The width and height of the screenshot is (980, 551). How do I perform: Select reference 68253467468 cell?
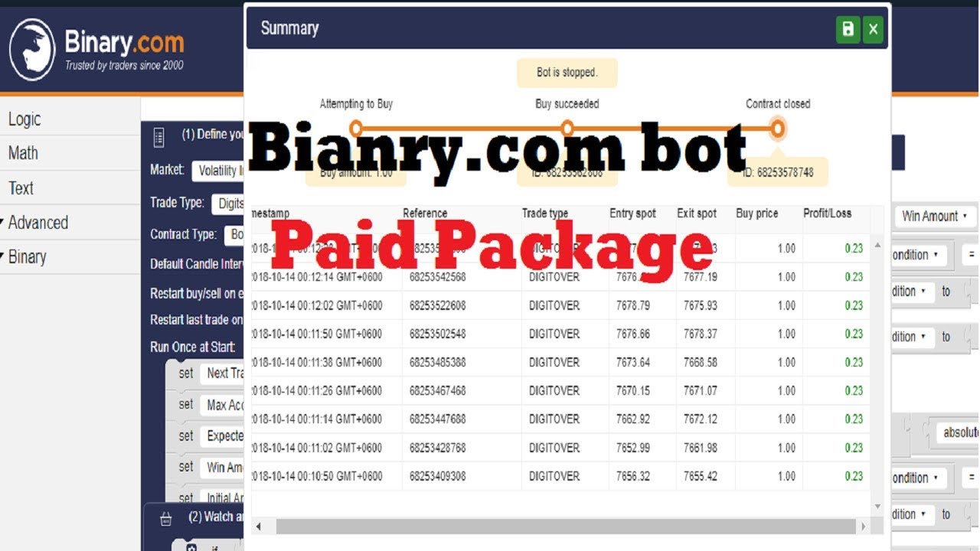click(462, 390)
